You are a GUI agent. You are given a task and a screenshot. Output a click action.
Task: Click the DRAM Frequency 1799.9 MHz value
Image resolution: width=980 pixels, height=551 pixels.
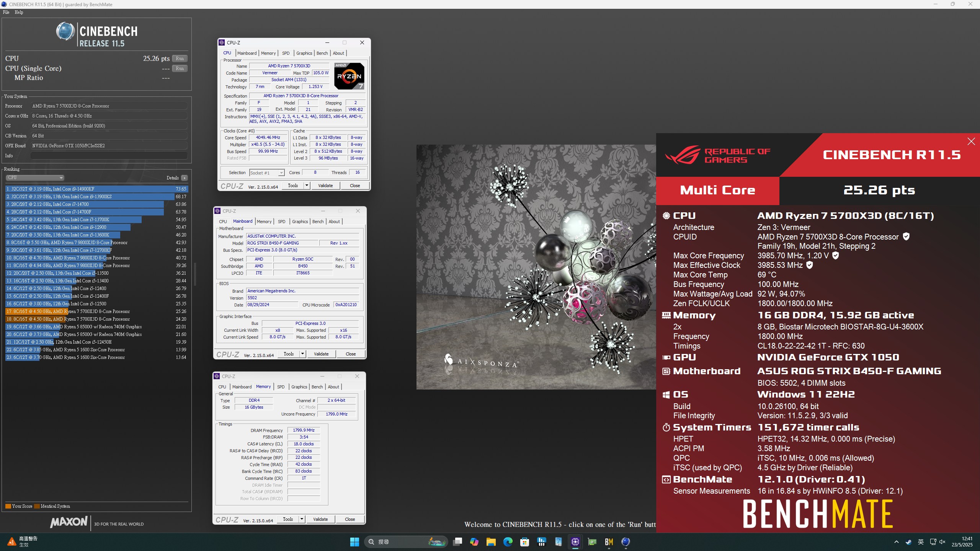[304, 430]
